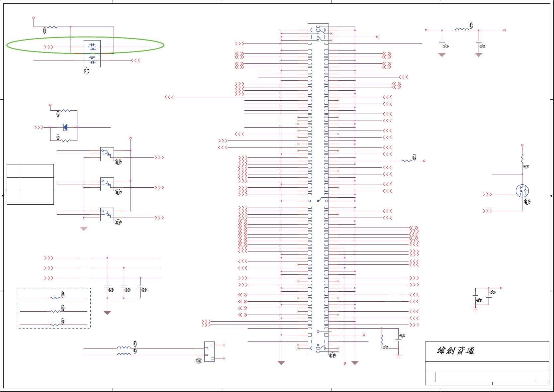Screen dimensions: 554x392
Task: Select the second capacitor on the three bus lines
Action: (124, 286)
